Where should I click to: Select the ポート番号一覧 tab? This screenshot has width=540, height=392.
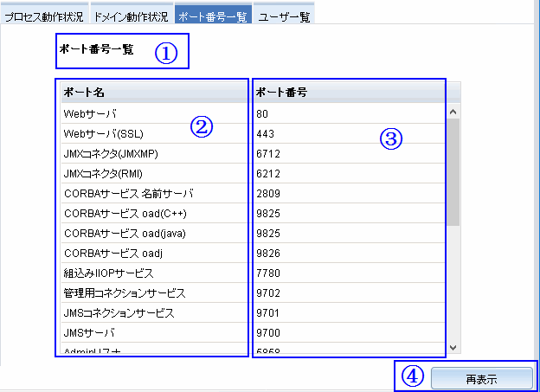[x=213, y=16]
